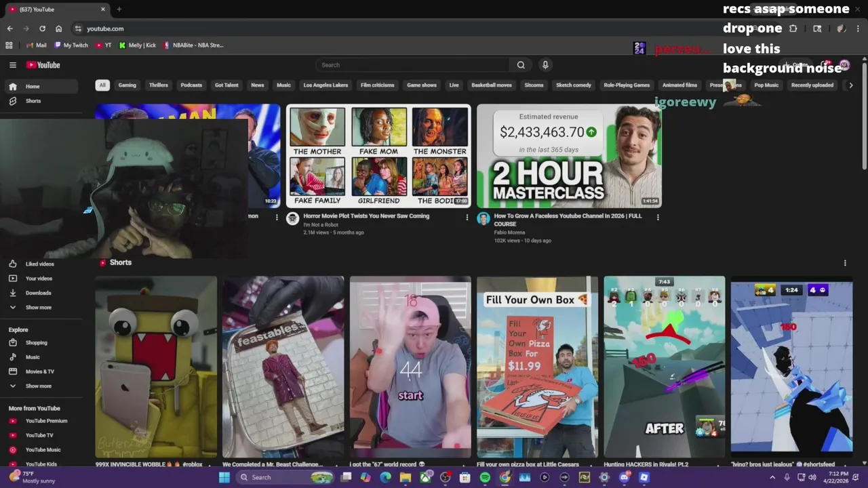Open 999X Invincible Wobble roblox short
The width and height of the screenshot is (868, 488).
pyautogui.click(x=156, y=367)
